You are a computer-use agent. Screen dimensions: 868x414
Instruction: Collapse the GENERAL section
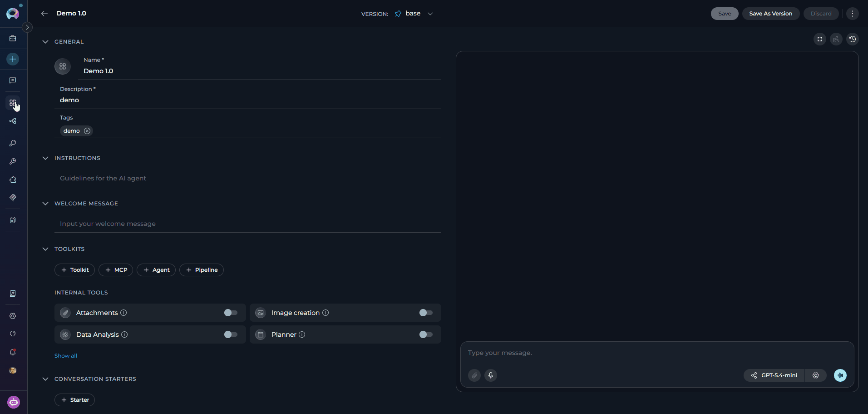(45, 42)
